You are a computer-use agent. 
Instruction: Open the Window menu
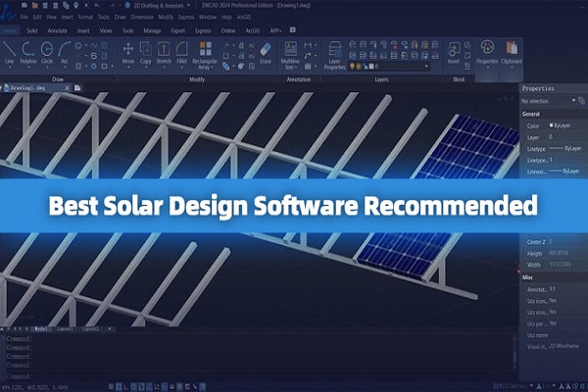pyautogui.click(x=208, y=18)
